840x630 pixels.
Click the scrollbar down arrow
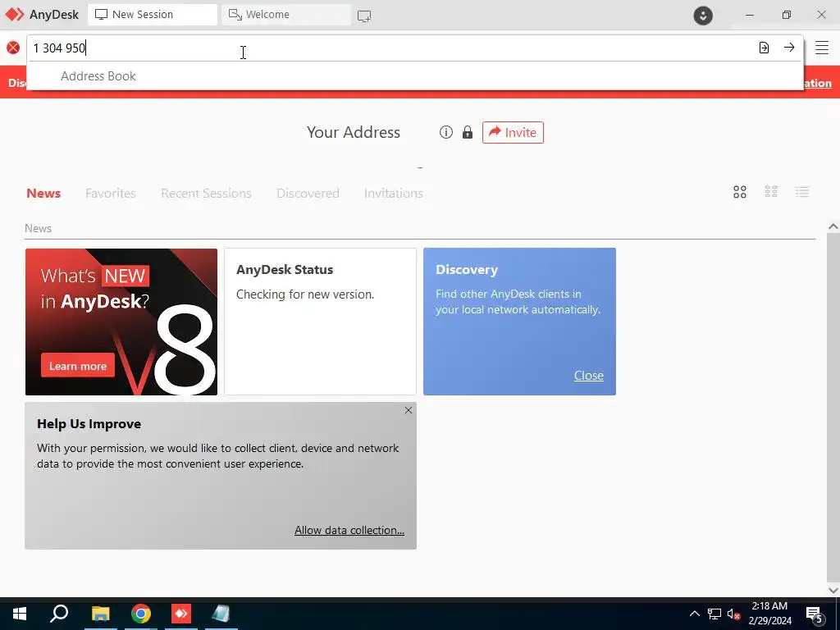833,591
